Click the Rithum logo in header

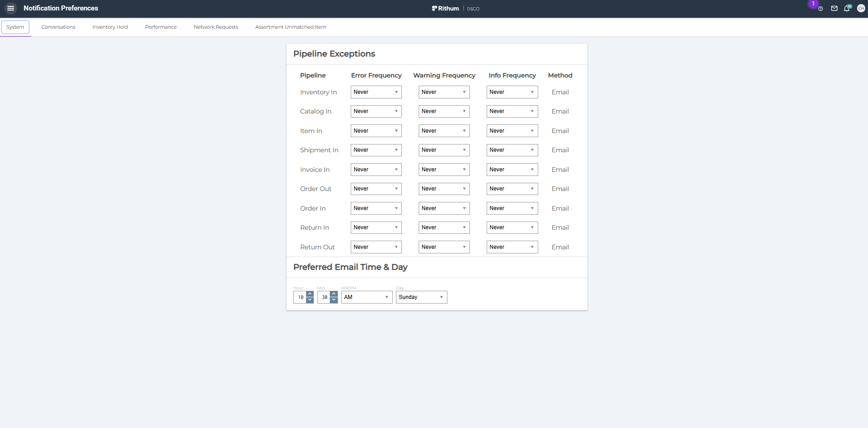click(446, 8)
